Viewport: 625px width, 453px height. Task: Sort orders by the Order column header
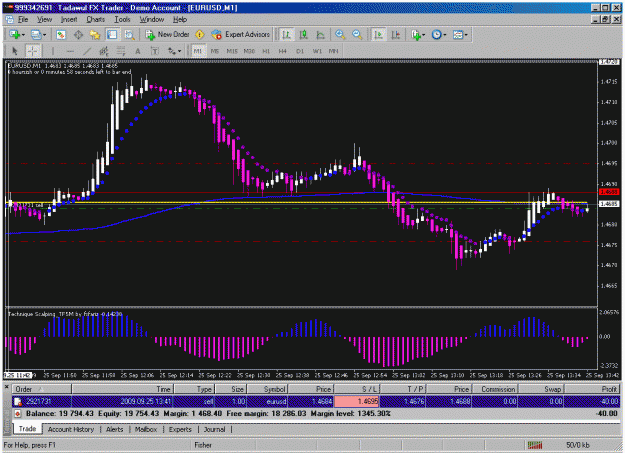coord(41,389)
